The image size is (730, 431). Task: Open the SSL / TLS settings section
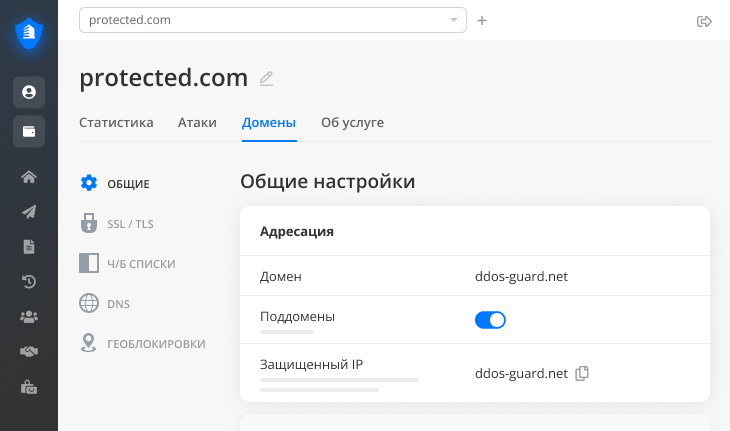130,224
